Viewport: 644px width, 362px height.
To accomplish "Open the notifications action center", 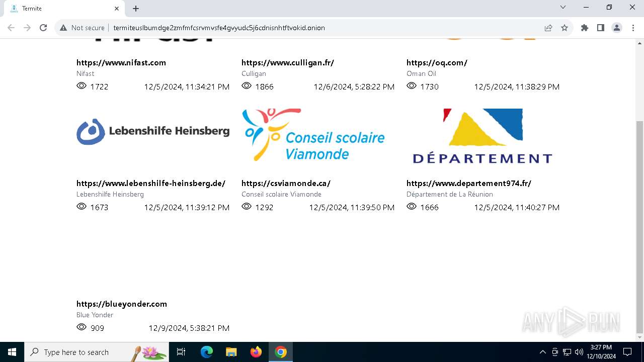I will pos(627,352).
